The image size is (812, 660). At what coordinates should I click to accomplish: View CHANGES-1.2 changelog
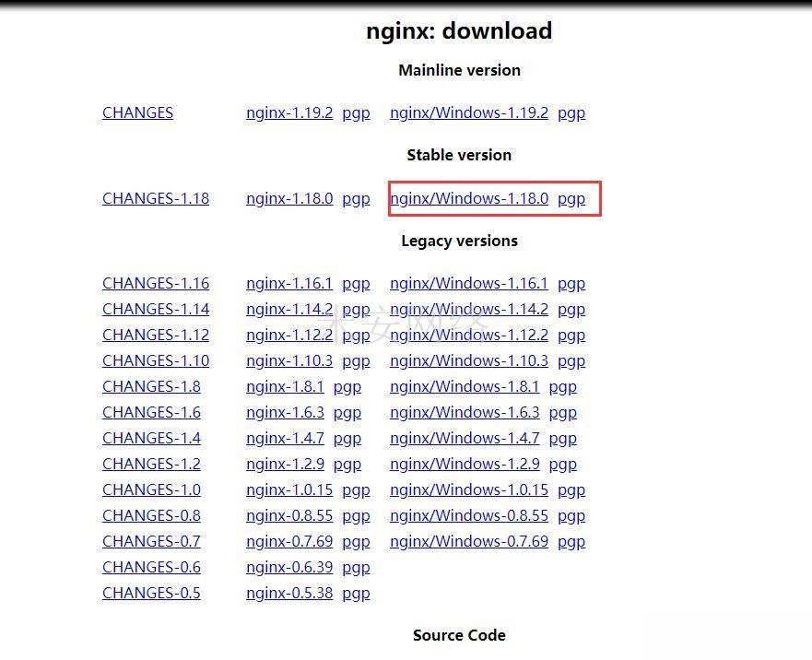152,465
